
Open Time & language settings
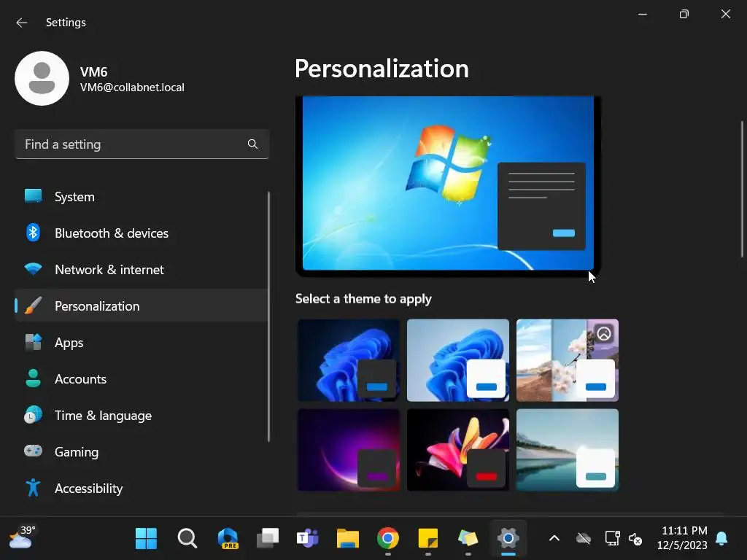pos(141,416)
